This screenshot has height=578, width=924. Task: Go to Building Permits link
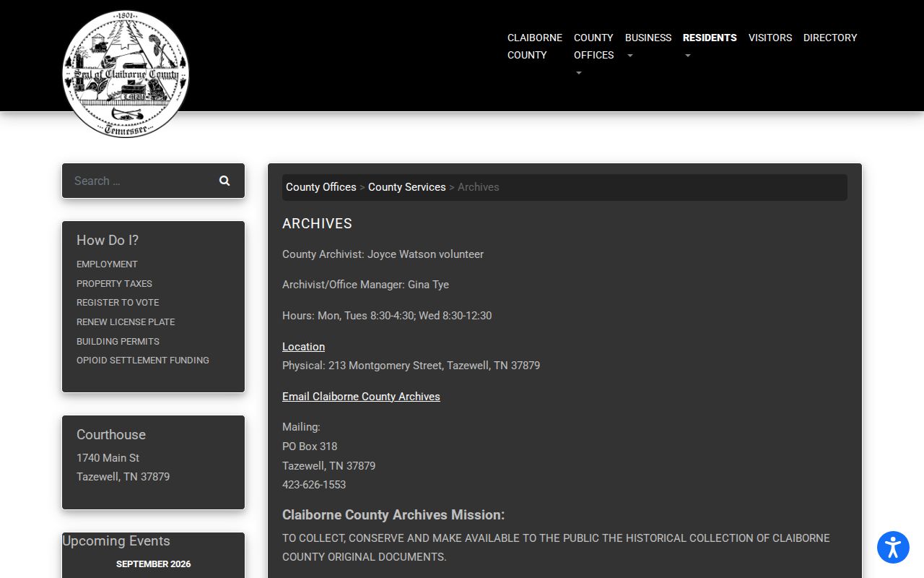pyautogui.click(x=118, y=342)
